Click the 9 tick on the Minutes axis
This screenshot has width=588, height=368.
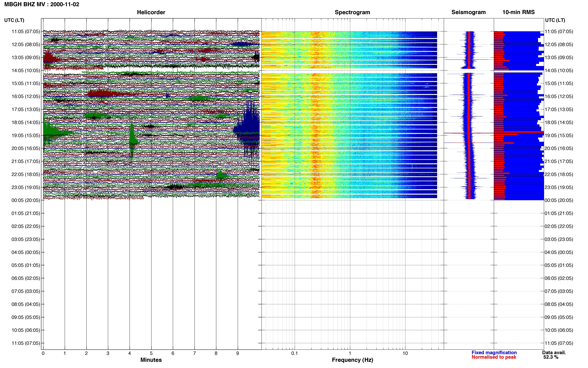(x=238, y=353)
